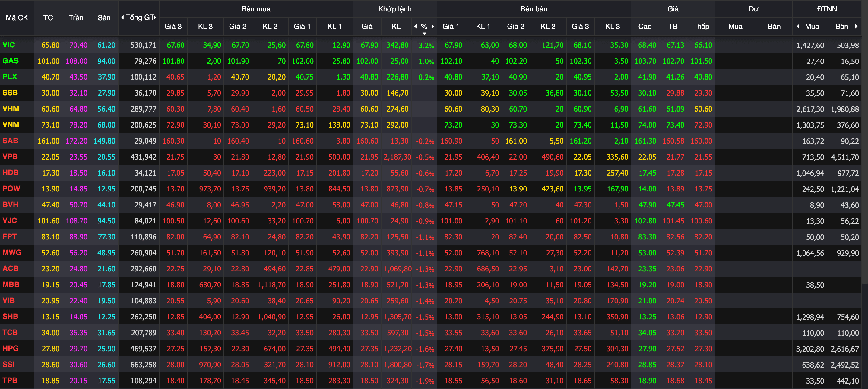This screenshot has width=868, height=389.
Task: Click the ĐTNN group header
Action: pos(827,9)
